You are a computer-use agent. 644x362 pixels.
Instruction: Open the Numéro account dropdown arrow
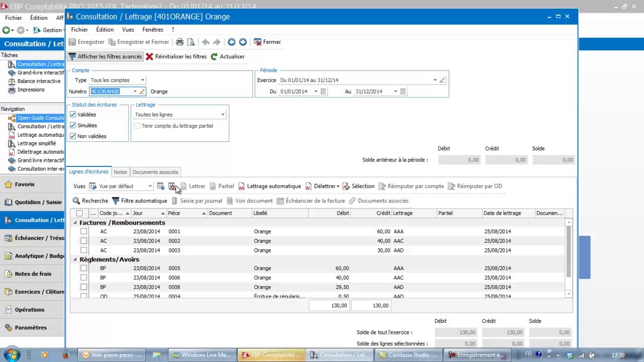(135, 92)
